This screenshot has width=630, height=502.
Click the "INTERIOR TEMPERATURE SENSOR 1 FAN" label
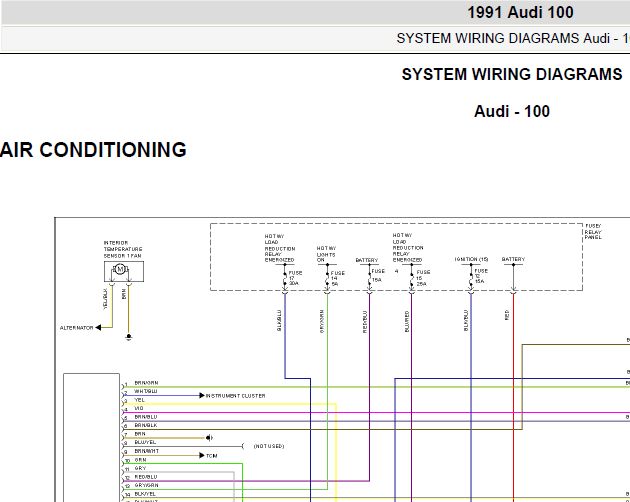coord(123,249)
